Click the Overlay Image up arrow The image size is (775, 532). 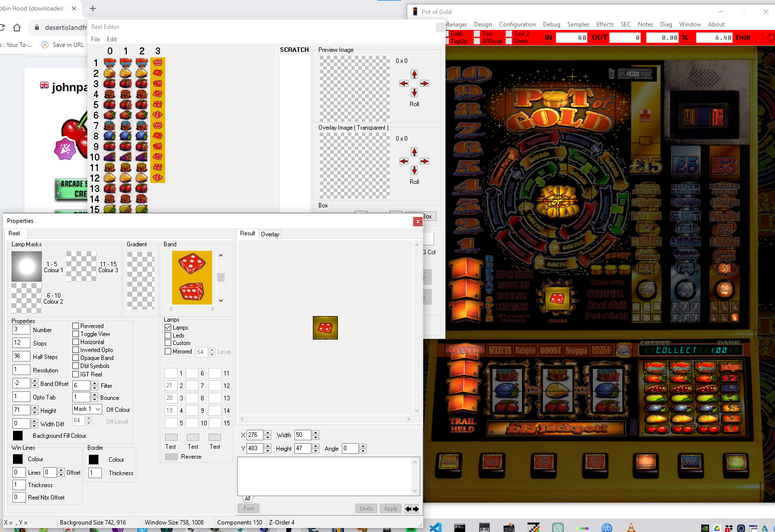point(414,152)
